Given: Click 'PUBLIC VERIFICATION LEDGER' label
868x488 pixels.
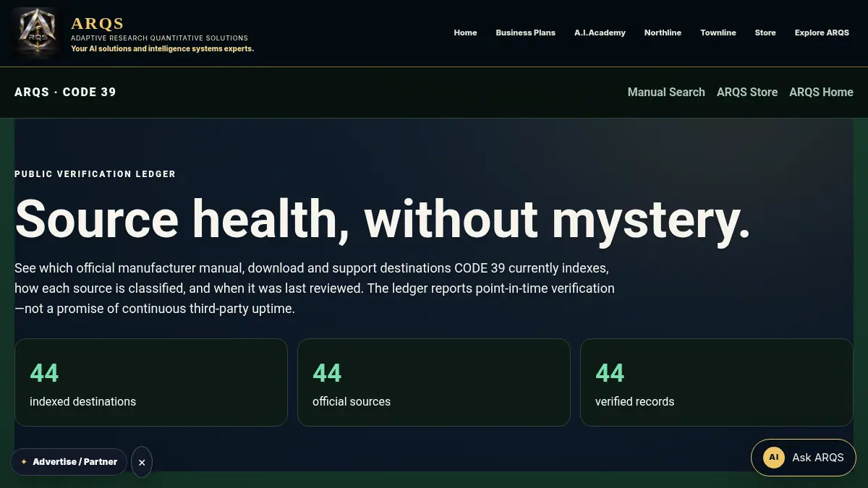Looking at the screenshot, I should tap(95, 174).
